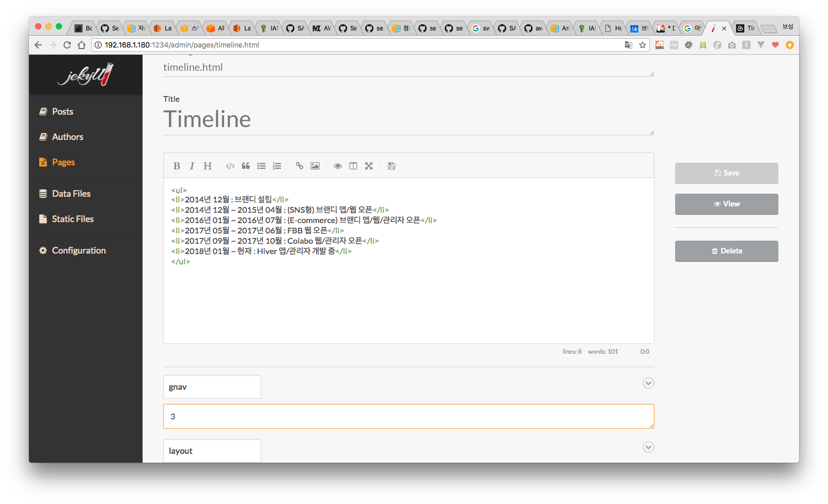Toggle bold formatting in editor toolbar
The image size is (828, 504).
coord(177,166)
